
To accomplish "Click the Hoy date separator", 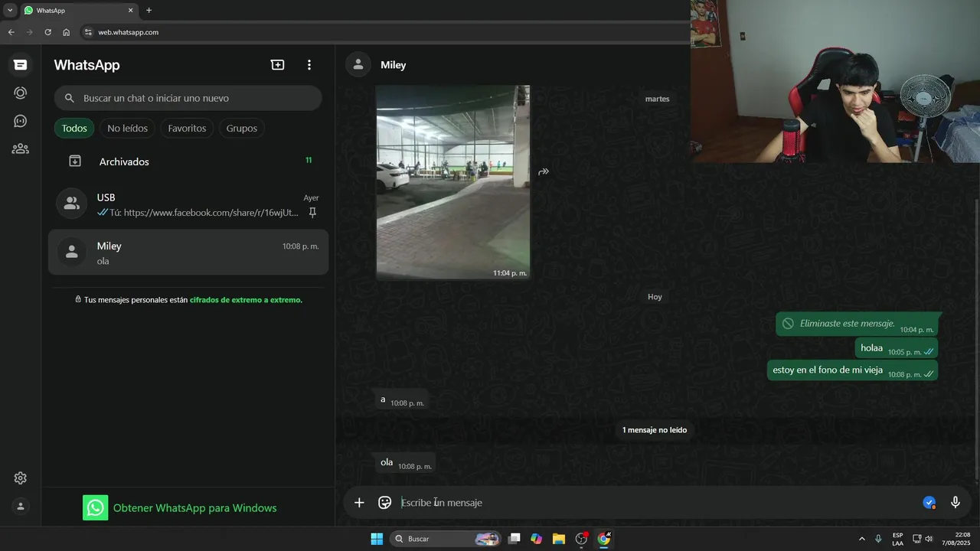I will [x=655, y=297].
